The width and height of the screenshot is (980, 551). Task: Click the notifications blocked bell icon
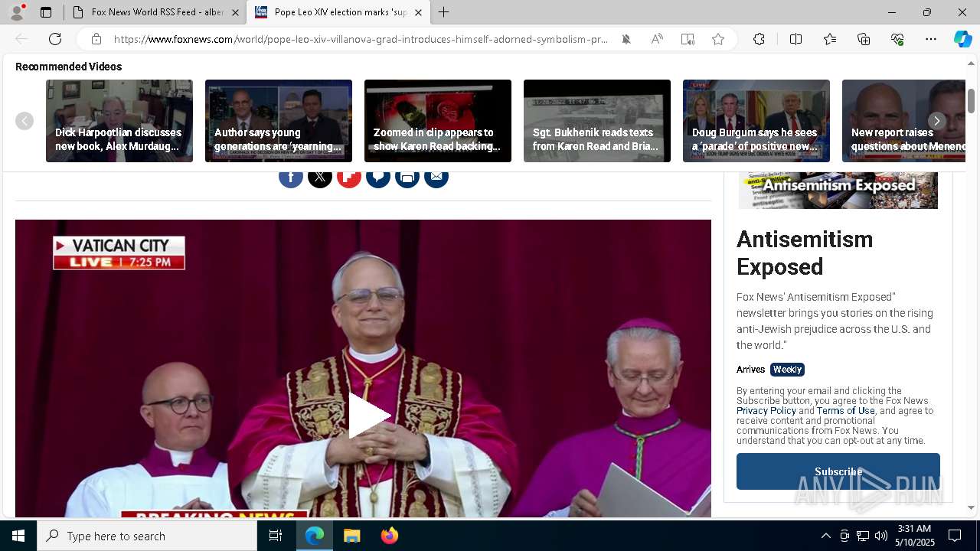(x=626, y=39)
